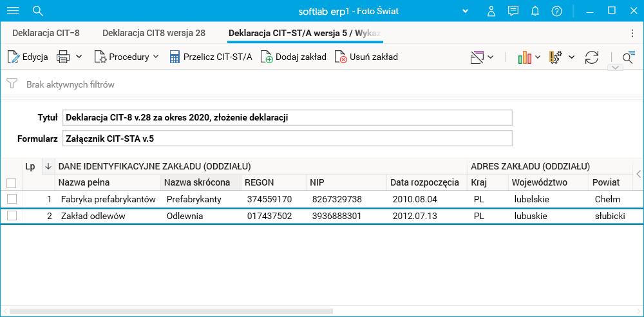Open the three-dot tabs overflow menu
The image size is (644, 317).
click(x=632, y=34)
